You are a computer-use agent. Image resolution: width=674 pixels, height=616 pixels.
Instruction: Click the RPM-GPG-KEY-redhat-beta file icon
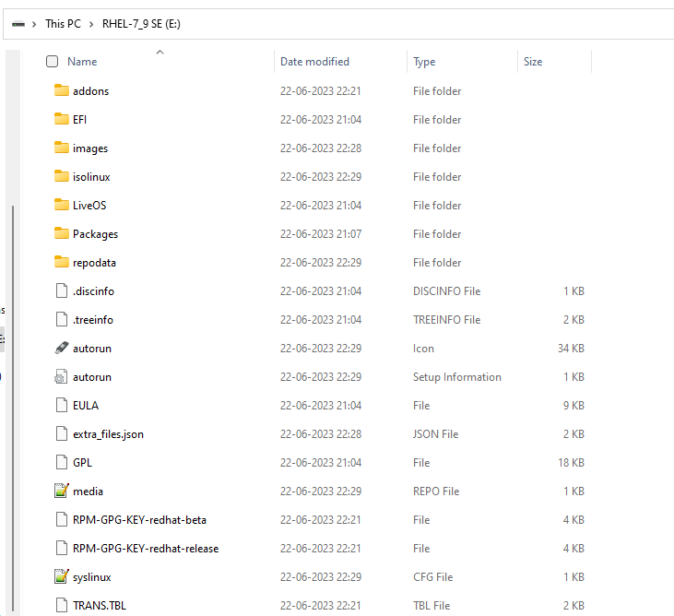point(62,519)
